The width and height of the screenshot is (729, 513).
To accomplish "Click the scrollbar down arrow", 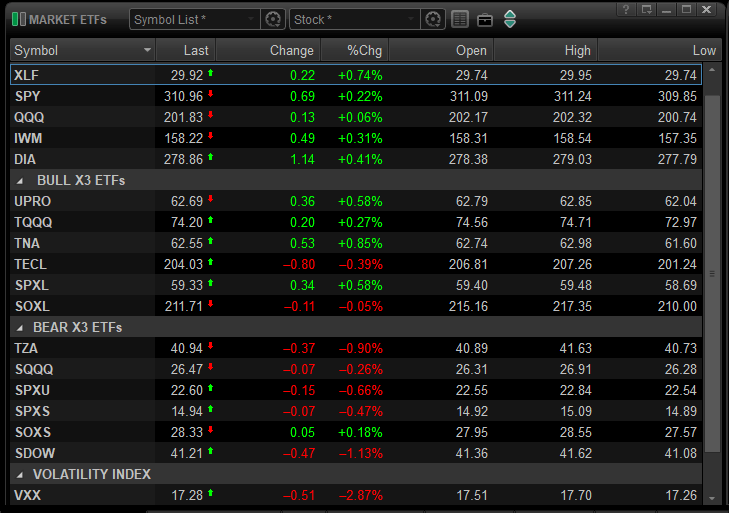I will (712, 497).
